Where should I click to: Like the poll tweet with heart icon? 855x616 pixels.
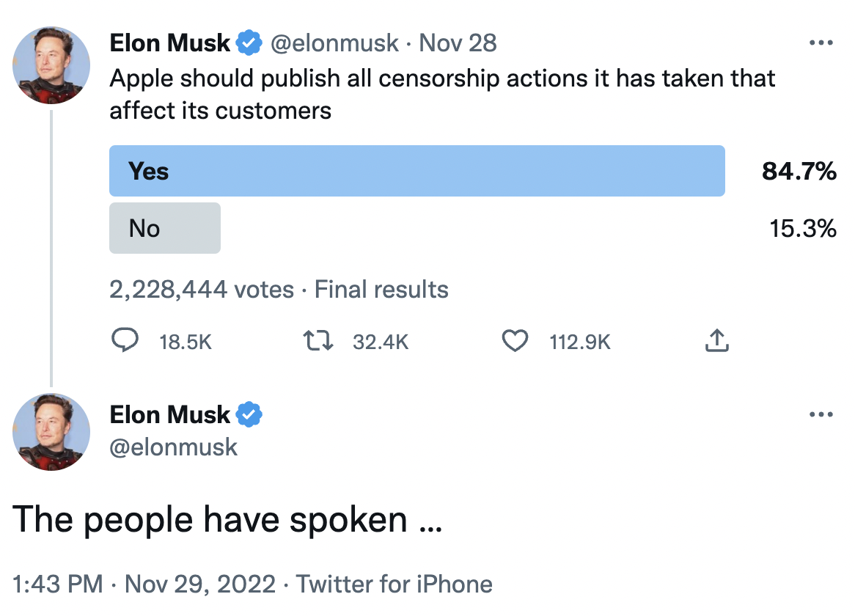[515, 341]
